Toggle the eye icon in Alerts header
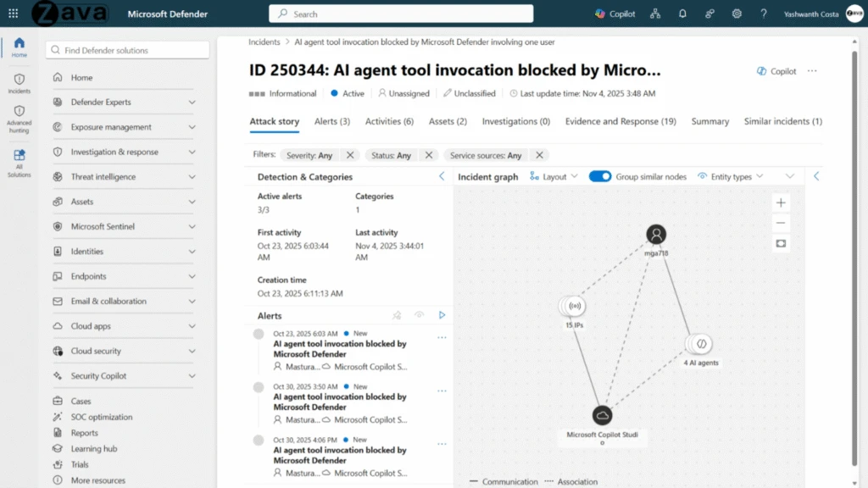The width and height of the screenshot is (868, 488). pyautogui.click(x=419, y=315)
